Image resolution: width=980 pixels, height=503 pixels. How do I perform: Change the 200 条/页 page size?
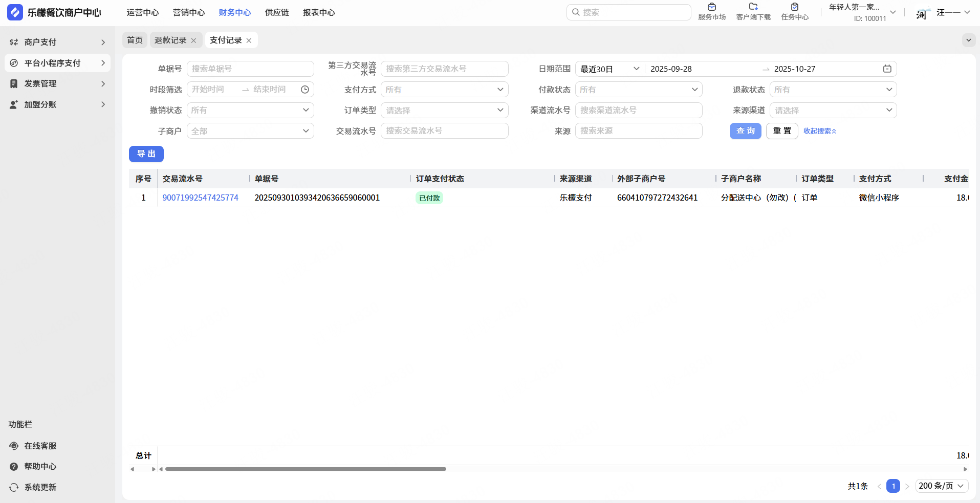(x=941, y=486)
